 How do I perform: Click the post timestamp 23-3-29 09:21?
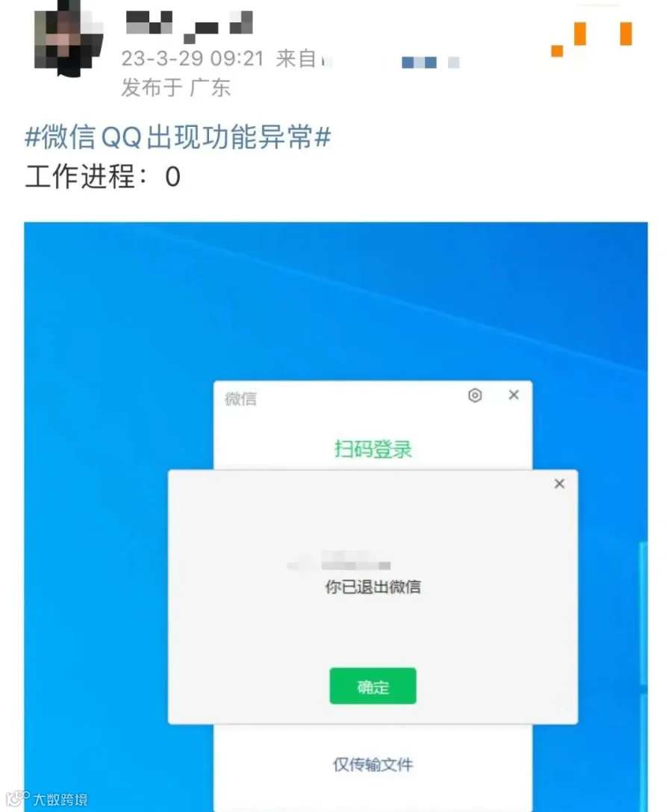192,59
